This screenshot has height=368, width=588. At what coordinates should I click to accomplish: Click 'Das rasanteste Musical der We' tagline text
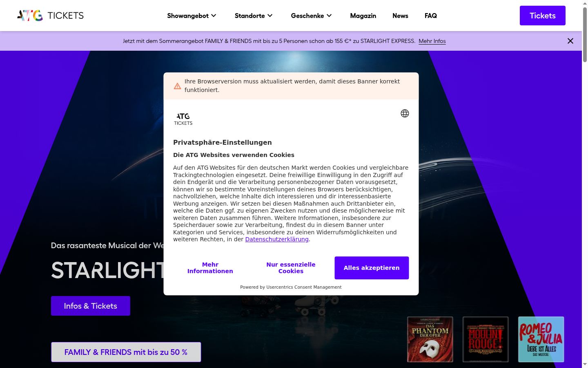[x=107, y=245]
